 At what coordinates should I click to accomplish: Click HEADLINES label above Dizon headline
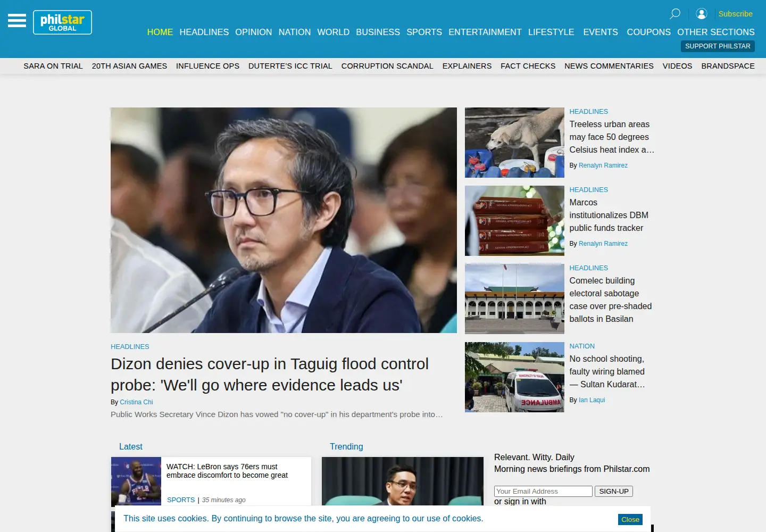point(130,347)
